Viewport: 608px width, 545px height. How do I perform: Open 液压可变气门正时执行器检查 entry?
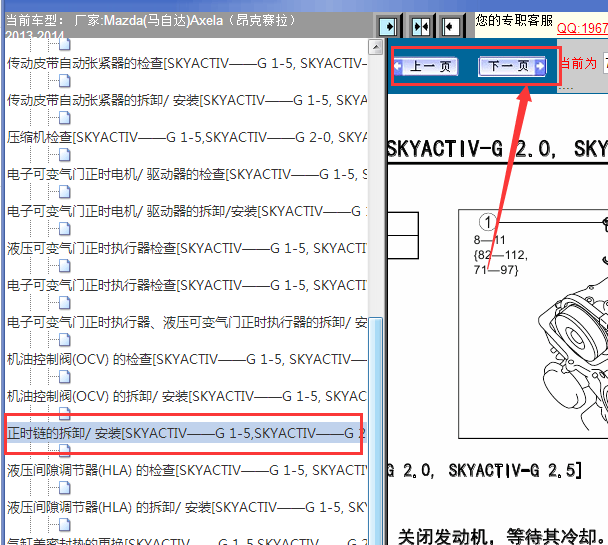coord(187,248)
